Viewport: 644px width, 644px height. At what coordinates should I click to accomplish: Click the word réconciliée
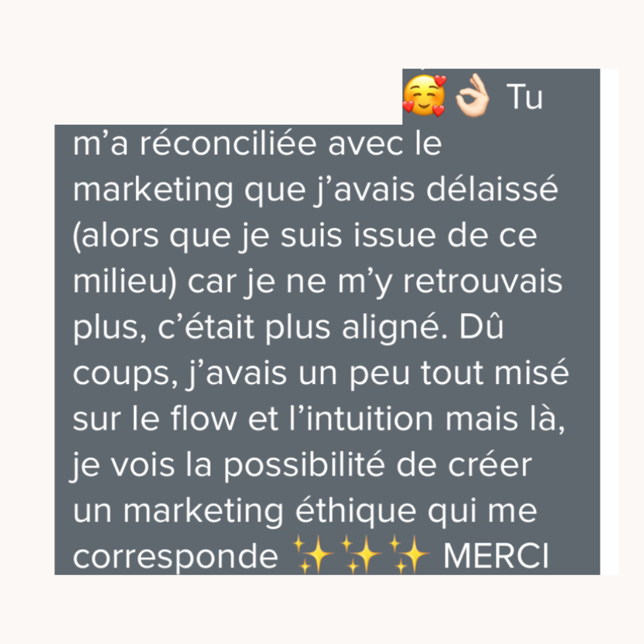228,143
